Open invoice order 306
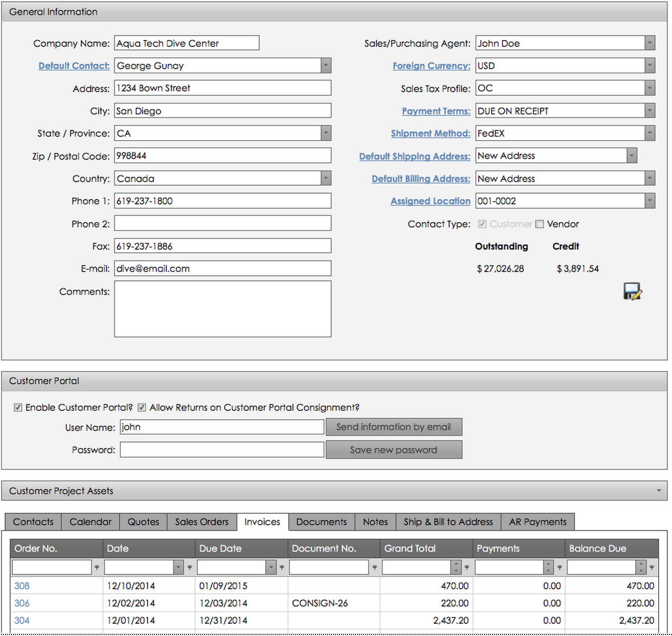The width and height of the screenshot is (672, 636). [x=22, y=603]
